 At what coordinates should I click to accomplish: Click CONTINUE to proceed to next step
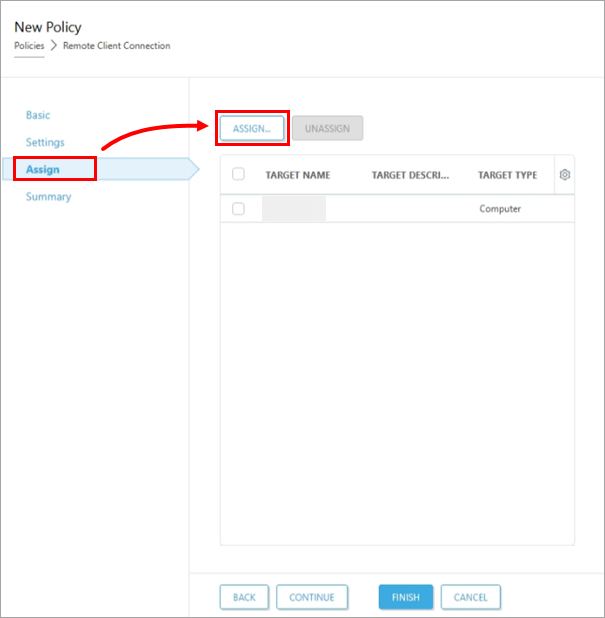pyautogui.click(x=311, y=597)
